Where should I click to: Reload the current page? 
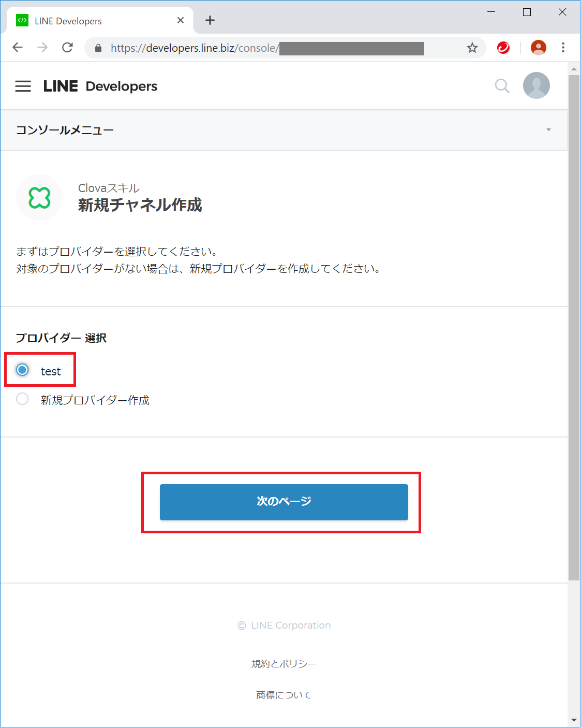pyautogui.click(x=67, y=48)
